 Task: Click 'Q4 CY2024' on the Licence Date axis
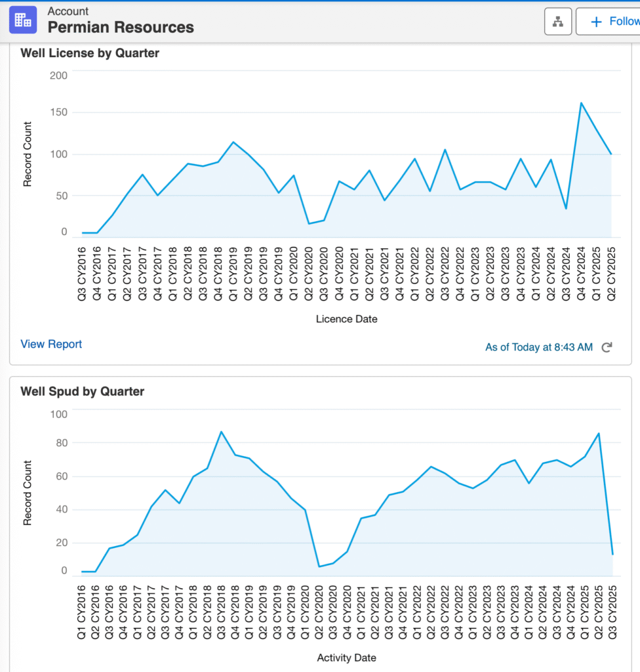(581, 274)
